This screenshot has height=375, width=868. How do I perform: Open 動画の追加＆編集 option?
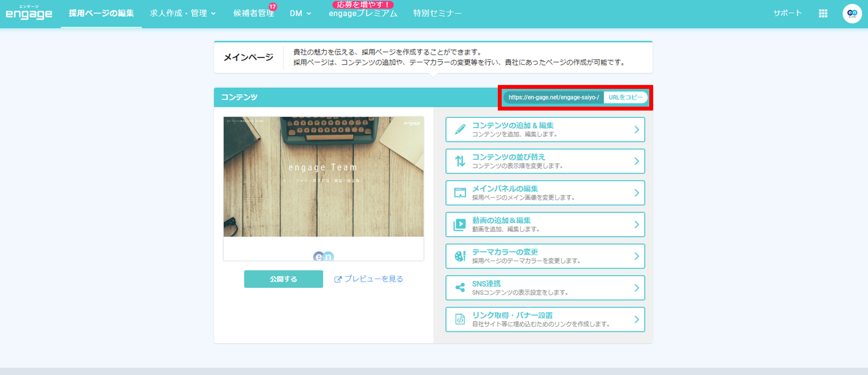click(545, 224)
